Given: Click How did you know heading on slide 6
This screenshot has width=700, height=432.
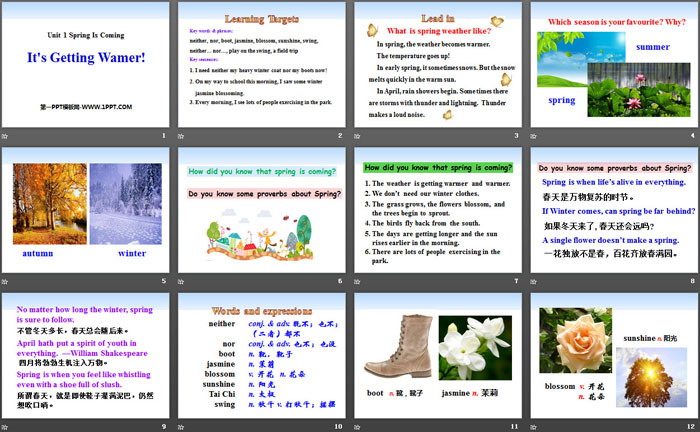Looking at the screenshot, I should (262, 171).
